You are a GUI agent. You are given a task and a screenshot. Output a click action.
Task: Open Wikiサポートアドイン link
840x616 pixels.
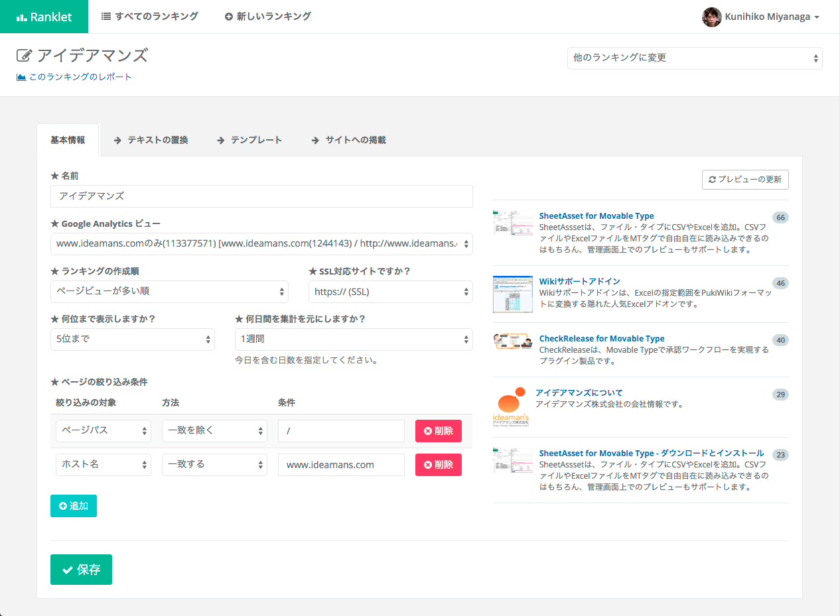(x=580, y=282)
